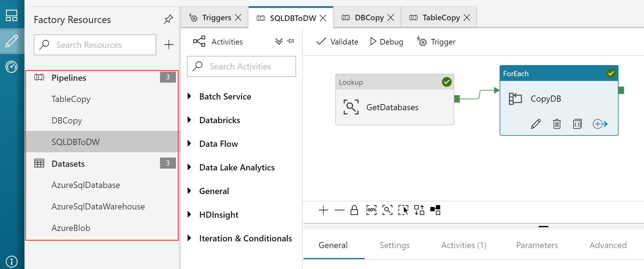Viewport: 644px width, 269px height.
Task: Click the pin icon beside Factory Resources
Action: click(168, 19)
